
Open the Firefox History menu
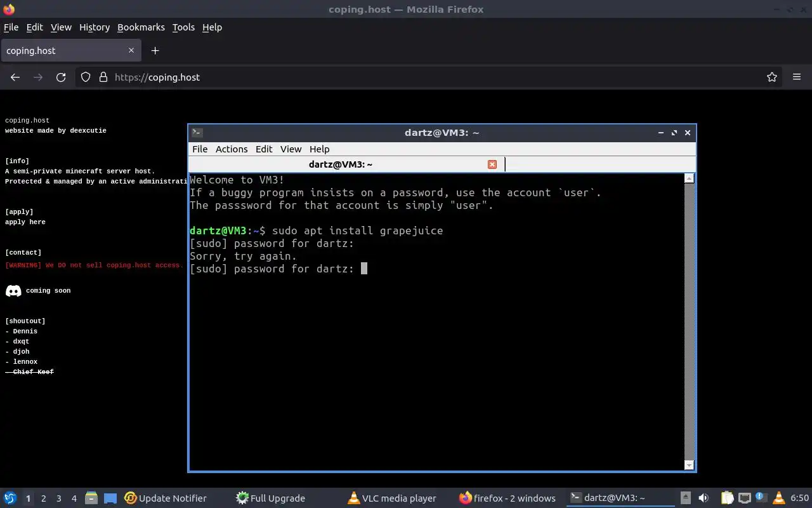pos(95,27)
